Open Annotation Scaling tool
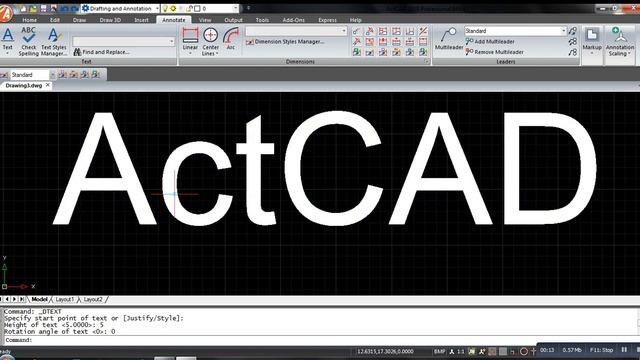The width and height of the screenshot is (640, 360). pos(620,41)
